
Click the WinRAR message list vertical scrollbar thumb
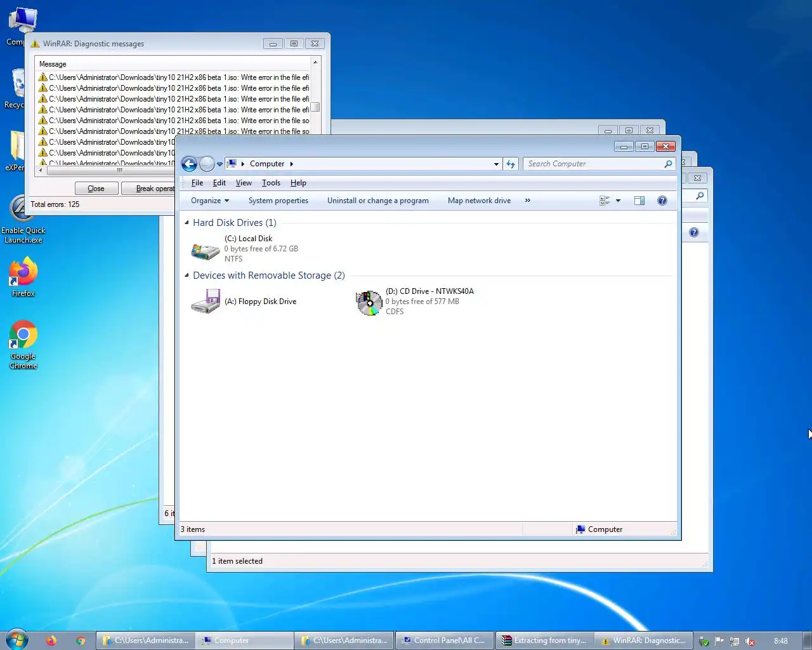[x=315, y=107]
